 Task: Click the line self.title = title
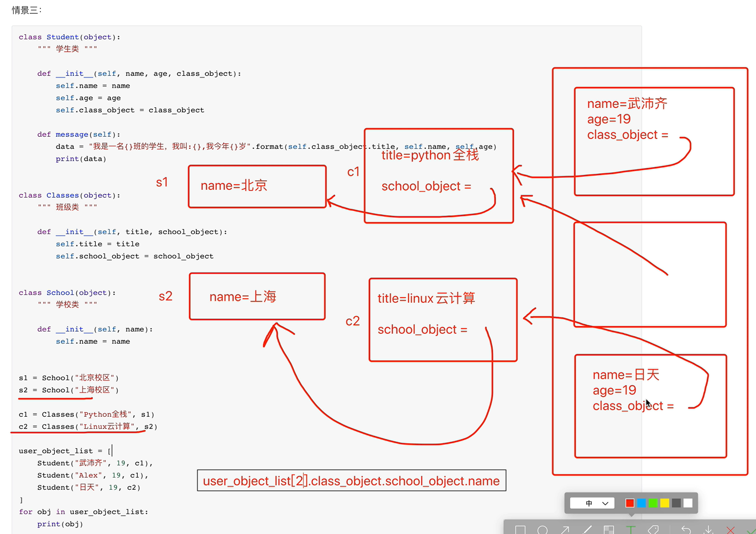pos(97,244)
